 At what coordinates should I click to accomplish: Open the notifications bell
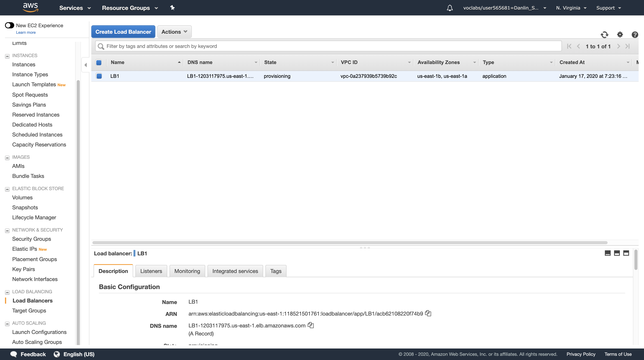coord(450,8)
